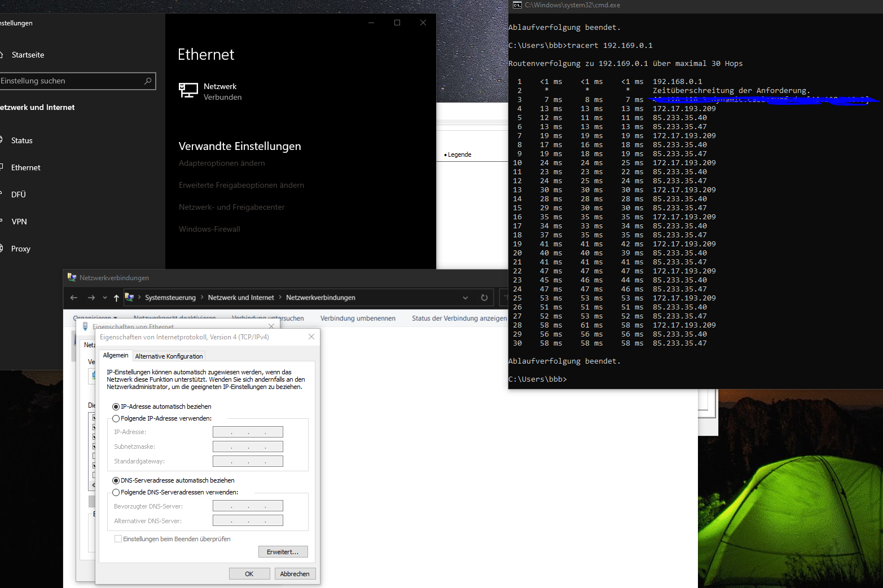Switch to the Allgemein tab

[116, 355]
